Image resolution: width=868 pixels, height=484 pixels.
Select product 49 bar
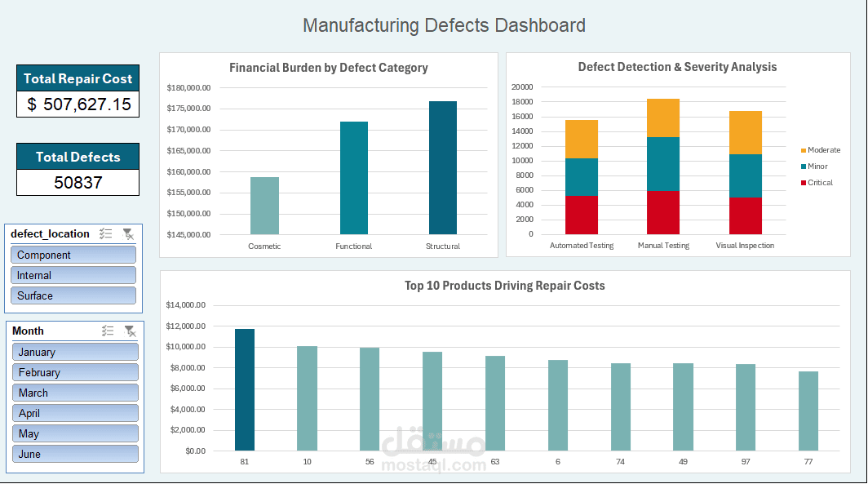tap(683, 407)
